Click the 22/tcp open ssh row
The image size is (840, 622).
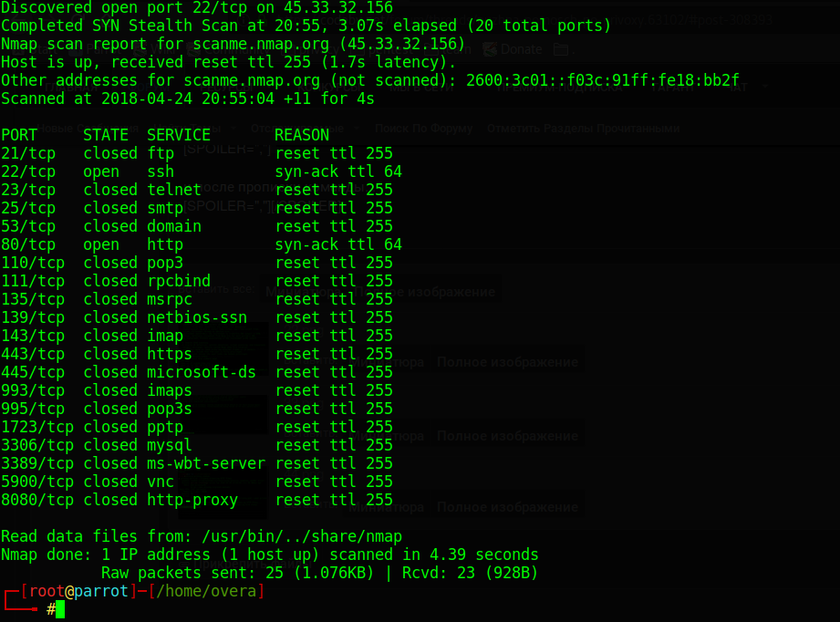click(201, 171)
